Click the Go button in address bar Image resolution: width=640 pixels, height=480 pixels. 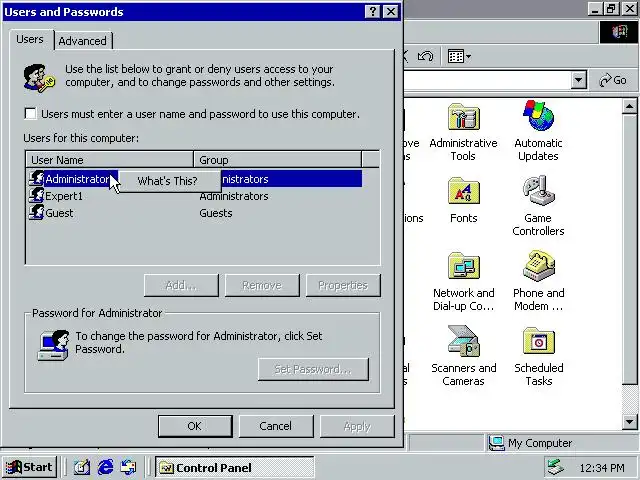click(613, 80)
